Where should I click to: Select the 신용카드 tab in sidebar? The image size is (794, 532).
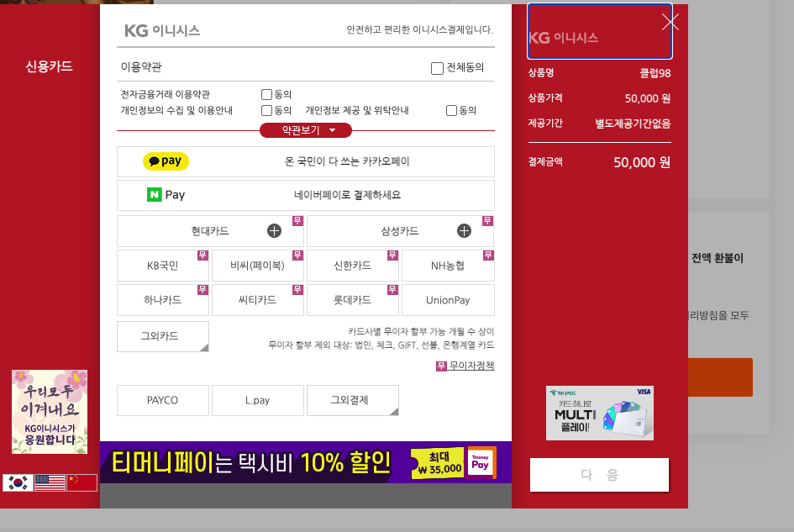(x=49, y=66)
